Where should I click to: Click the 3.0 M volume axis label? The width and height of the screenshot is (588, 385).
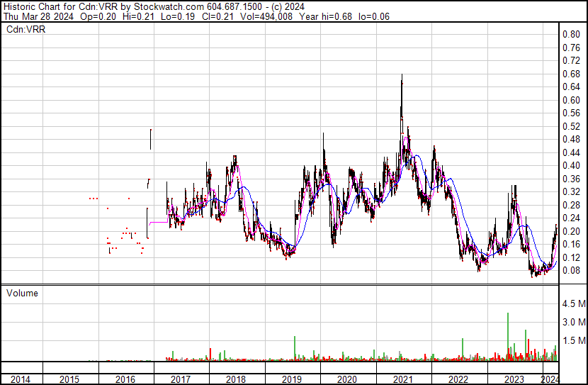[x=573, y=322]
